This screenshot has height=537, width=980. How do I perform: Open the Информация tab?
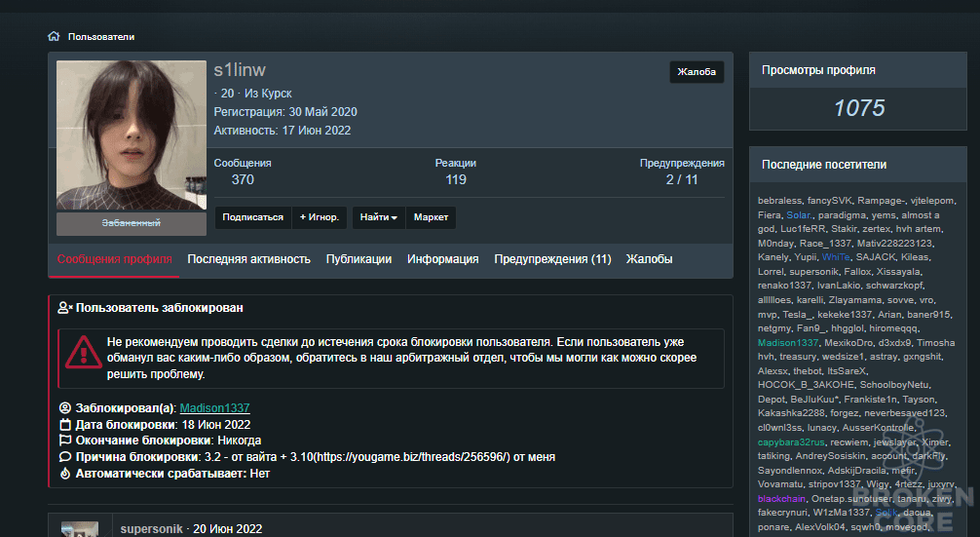click(x=442, y=259)
